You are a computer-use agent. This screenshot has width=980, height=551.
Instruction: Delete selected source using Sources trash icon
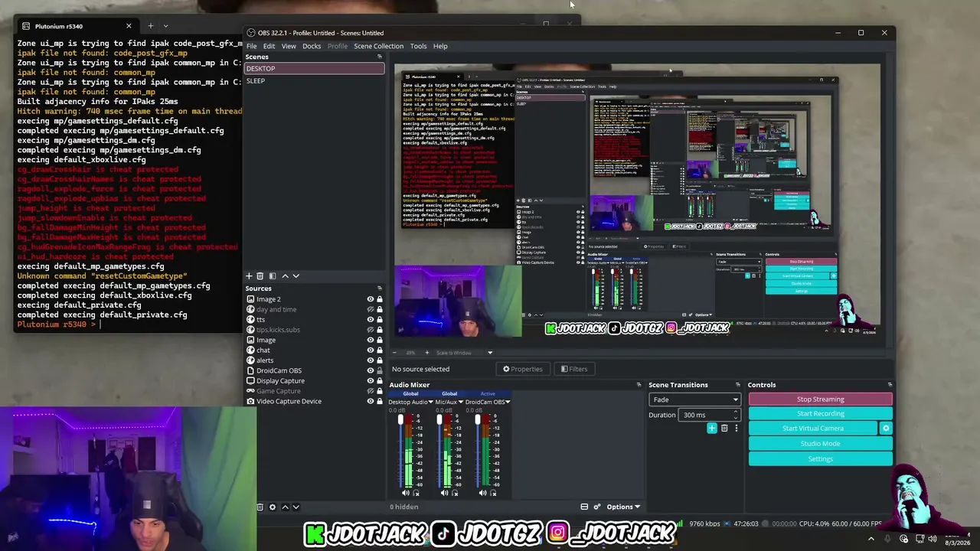pyautogui.click(x=260, y=507)
